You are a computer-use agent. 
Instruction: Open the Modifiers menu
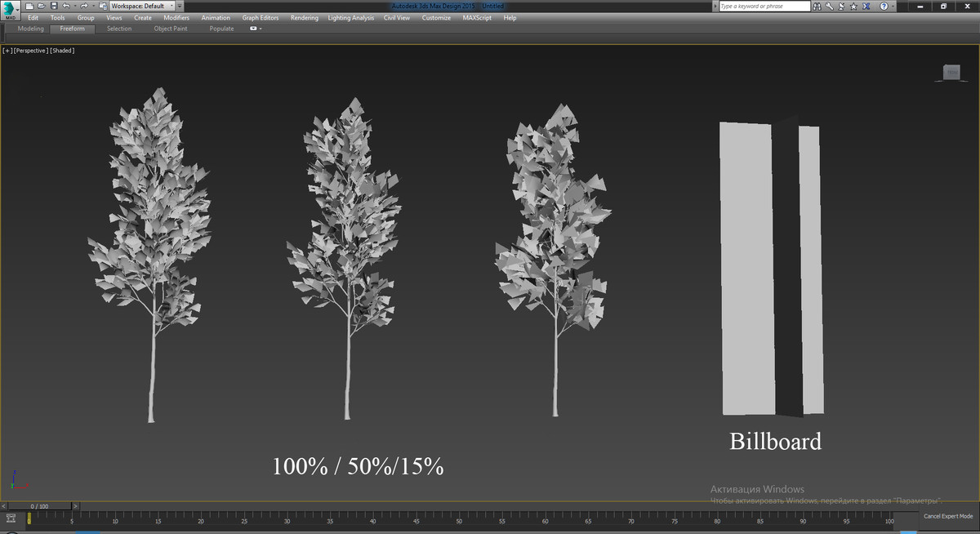pos(176,17)
